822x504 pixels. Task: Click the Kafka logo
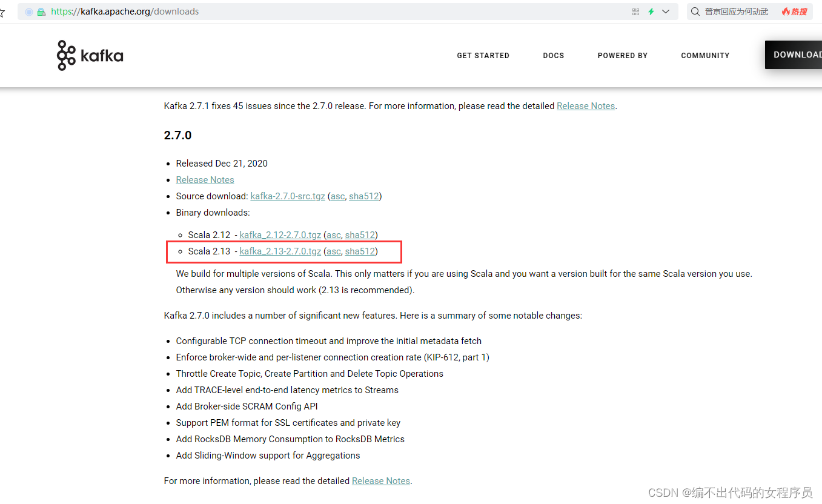[x=90, y=56]
